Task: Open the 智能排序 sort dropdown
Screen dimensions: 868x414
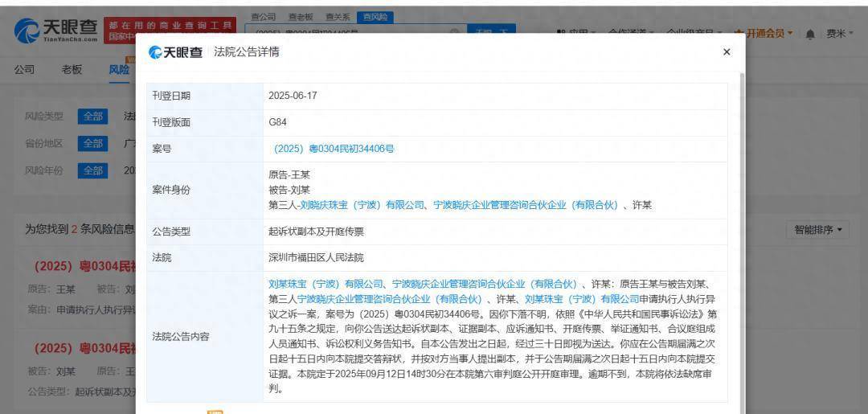Action: click(819, 230)
